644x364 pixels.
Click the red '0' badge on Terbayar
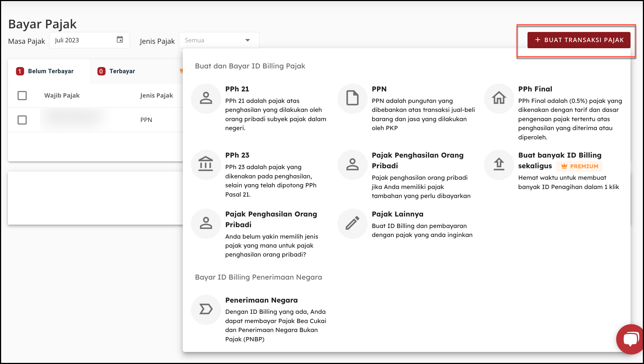[101, 71]
